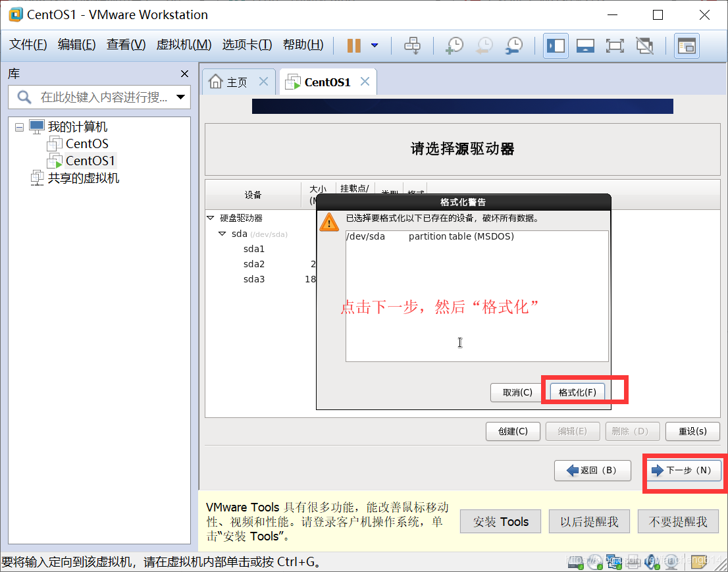728x572 pixels.
Task: Click the VMware Workstation title bar icon
Action: tap(16, 15)
